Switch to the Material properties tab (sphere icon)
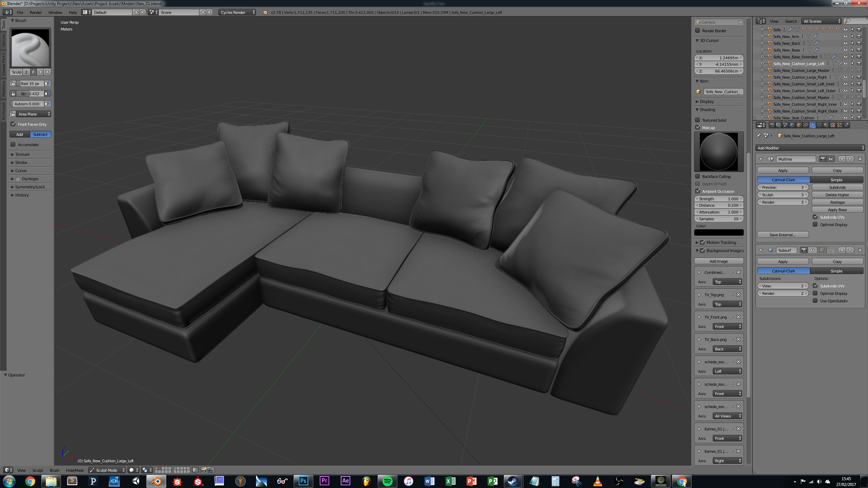868x488 pixels. [x=826, y=125]
